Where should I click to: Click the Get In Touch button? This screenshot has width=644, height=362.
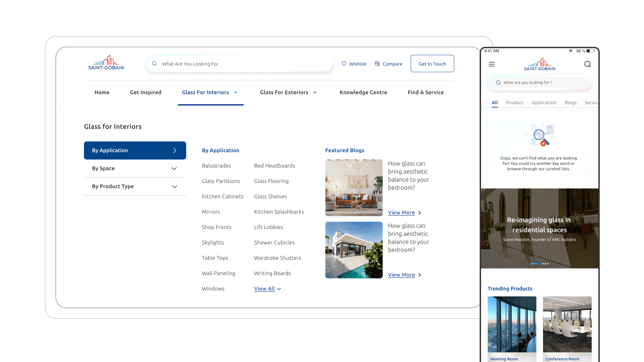click(x=432, y=64)
